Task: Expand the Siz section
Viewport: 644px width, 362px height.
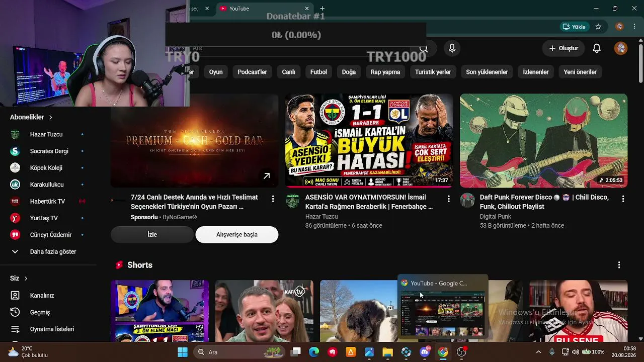Action: [x=19, y=278]
